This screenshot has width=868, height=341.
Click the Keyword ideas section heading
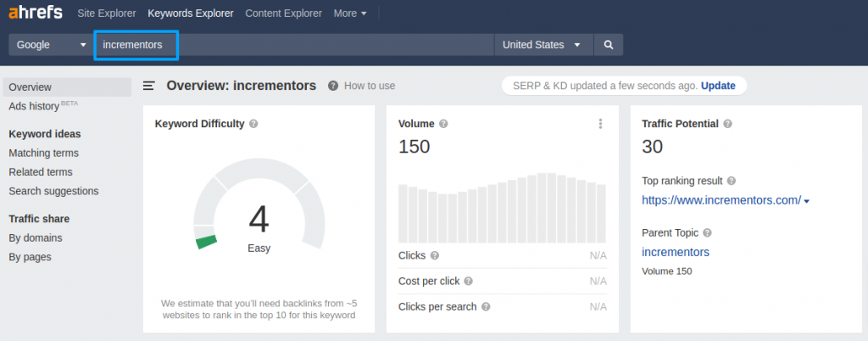click(45, 134)
